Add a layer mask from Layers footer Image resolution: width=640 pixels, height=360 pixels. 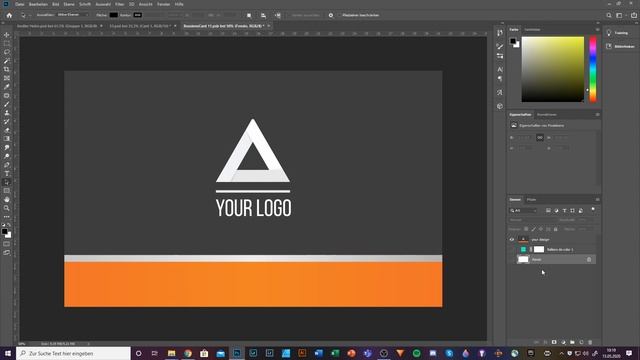pyautogui.click(x=554, y=342)
